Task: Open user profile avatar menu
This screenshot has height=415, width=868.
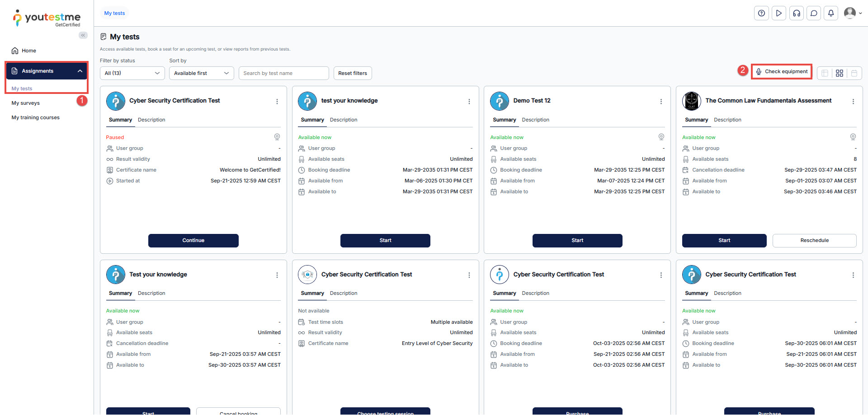Action: click(x=853, y=13)
